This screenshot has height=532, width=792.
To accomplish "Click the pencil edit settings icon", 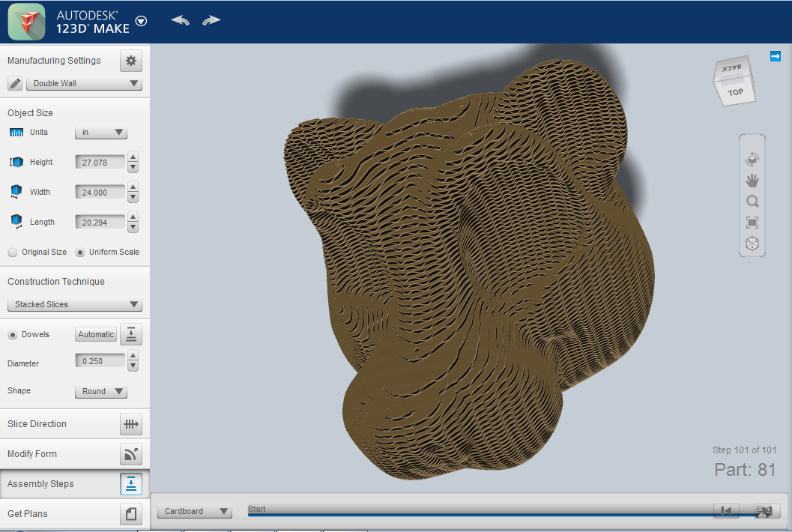I will pos(15,83).
